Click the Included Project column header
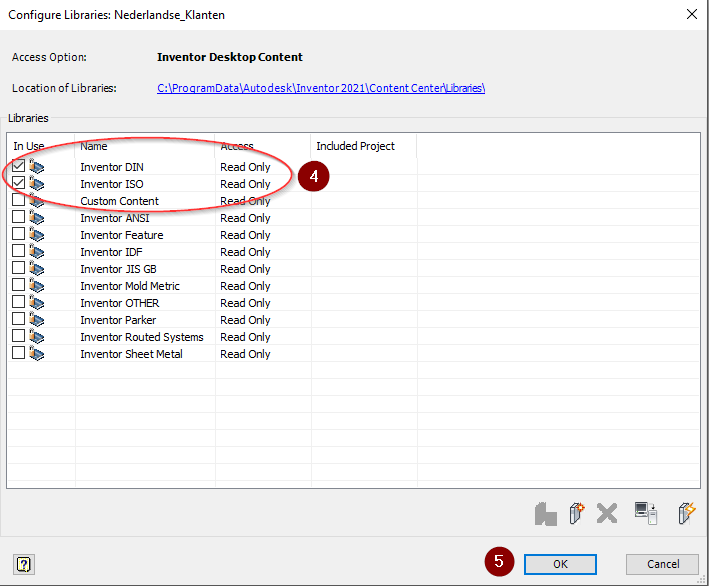Screen dimensions: 709x586 tap(364, 146)
